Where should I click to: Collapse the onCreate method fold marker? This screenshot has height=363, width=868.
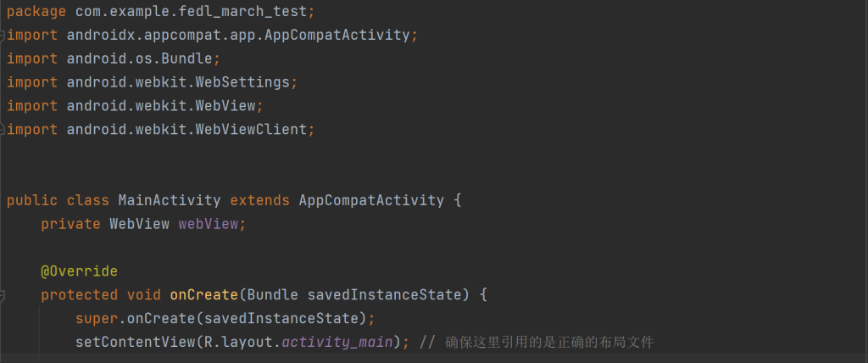[x=3, y=295]
